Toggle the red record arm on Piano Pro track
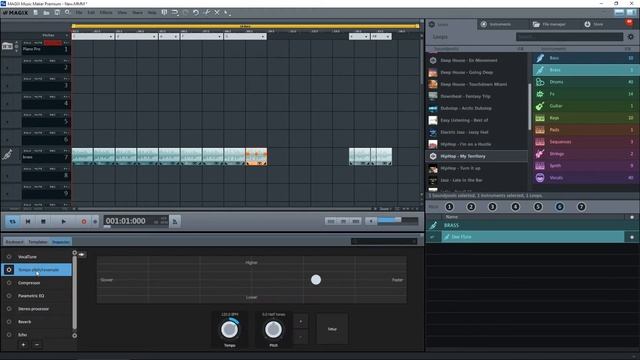The width and height of the screenshot is (640, 360). 53,42
